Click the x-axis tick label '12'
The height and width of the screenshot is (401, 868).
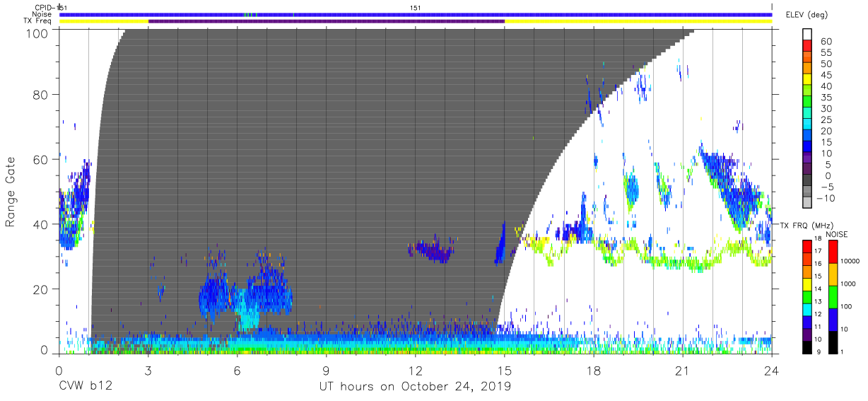coord(416,369)
